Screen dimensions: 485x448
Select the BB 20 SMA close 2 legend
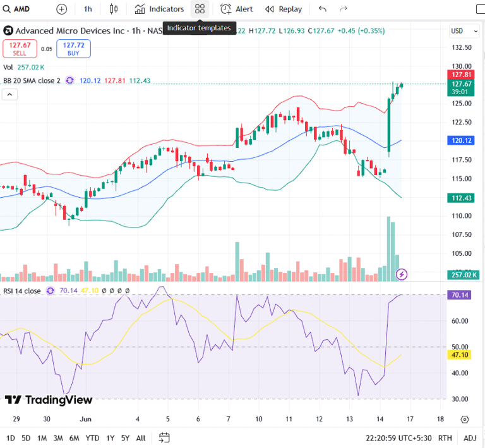click(32, 81)
